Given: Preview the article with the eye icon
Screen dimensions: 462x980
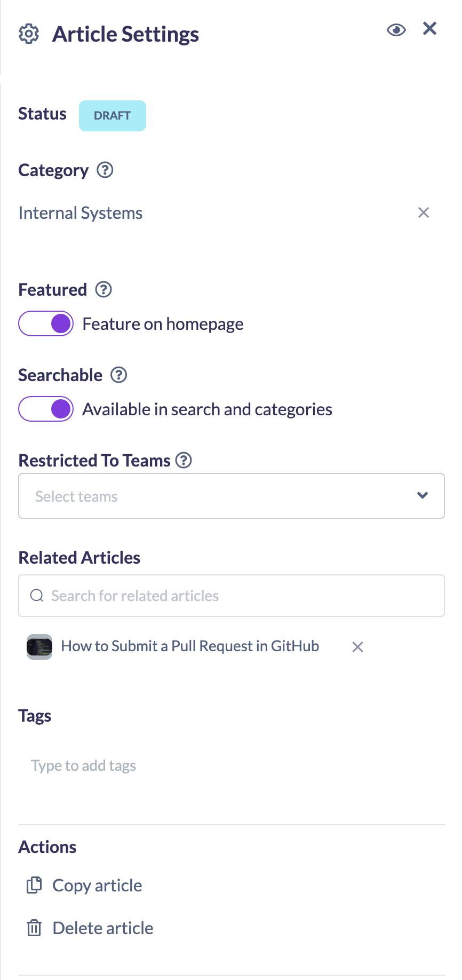Looking at the screenshot, I should click(x=396, y=30).
